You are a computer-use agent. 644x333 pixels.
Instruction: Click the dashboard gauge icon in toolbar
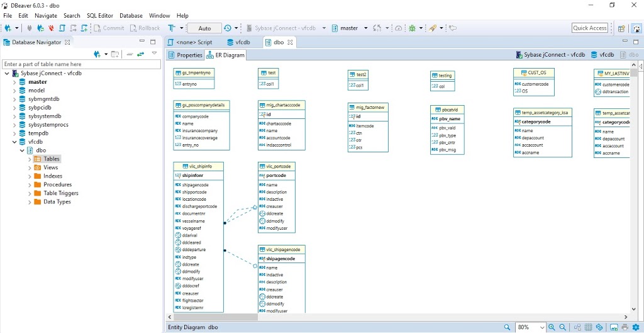pos(398,28)
